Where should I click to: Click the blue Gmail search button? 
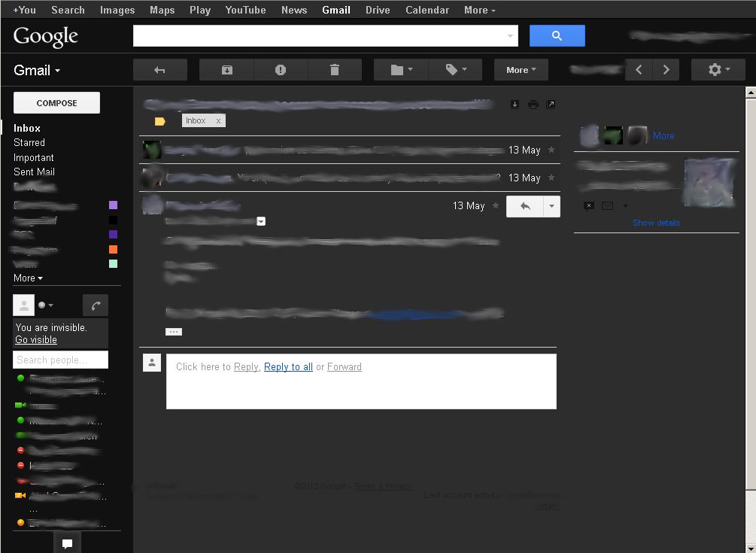click(557, 35)
